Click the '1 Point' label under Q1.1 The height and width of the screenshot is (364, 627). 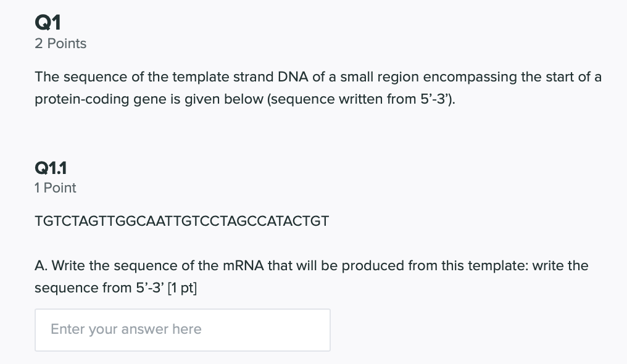[55, 188]
